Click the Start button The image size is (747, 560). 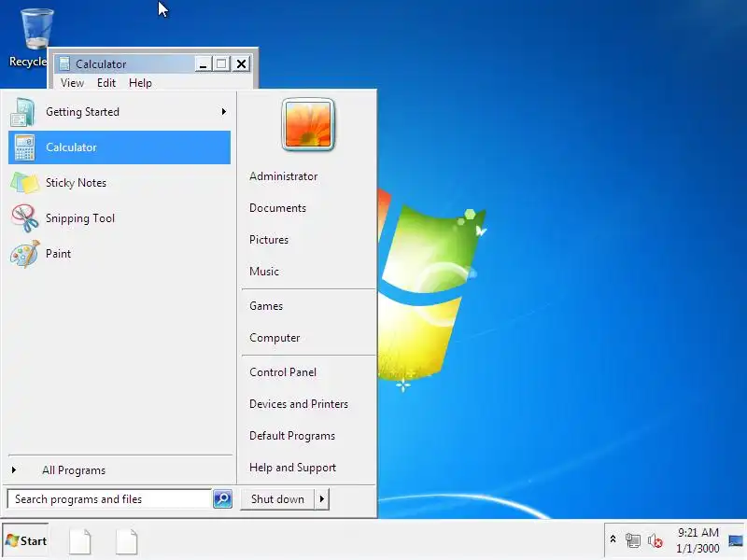click(26, 540)
